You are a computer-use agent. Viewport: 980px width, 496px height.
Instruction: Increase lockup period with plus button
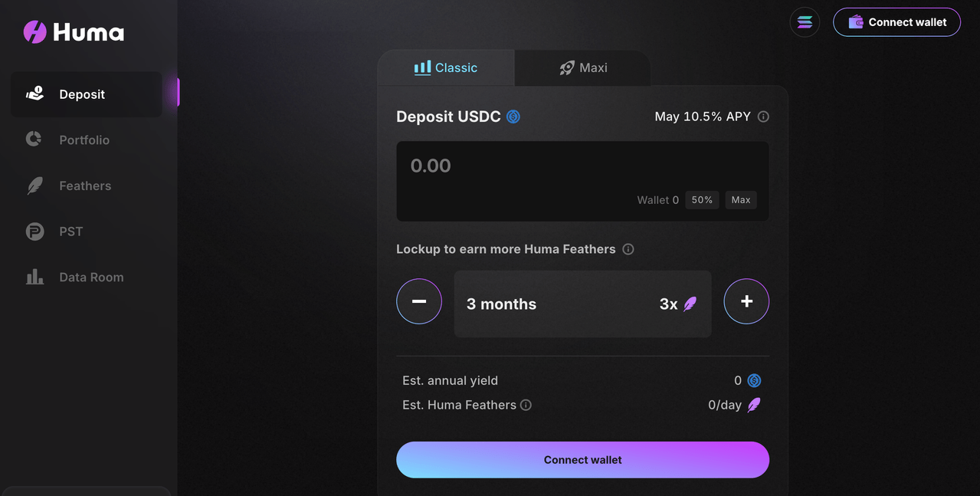tap(746, 301)
